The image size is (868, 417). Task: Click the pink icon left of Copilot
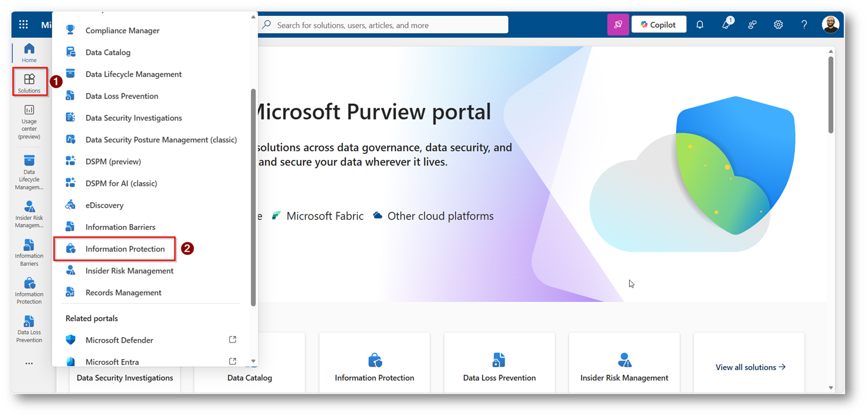pos(618,25)
